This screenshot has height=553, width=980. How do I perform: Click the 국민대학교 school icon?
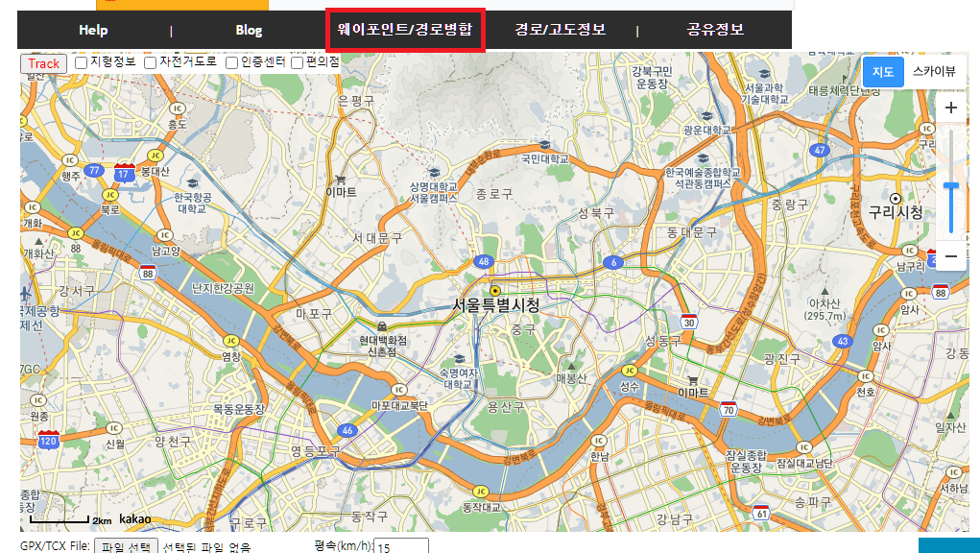point(545,146)
